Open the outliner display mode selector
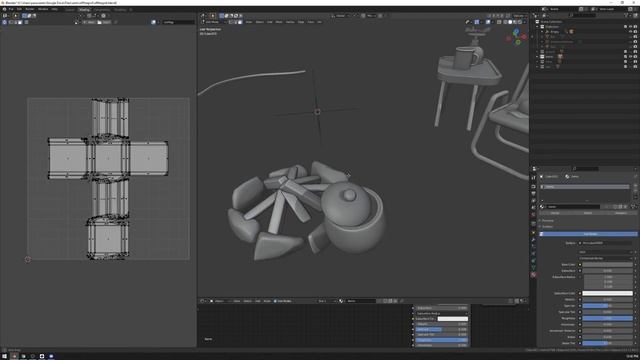Viewport: 640px width, 360px height. 544,15
